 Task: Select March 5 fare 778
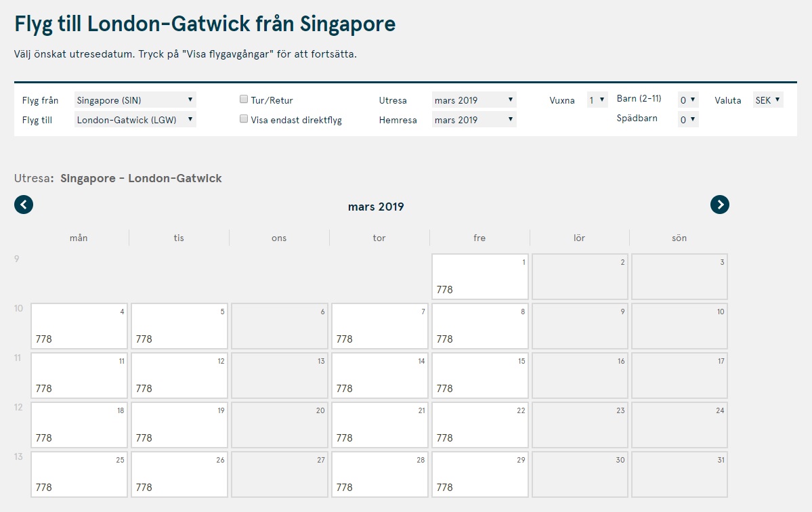pyautogui.click(x=179, y=326)
